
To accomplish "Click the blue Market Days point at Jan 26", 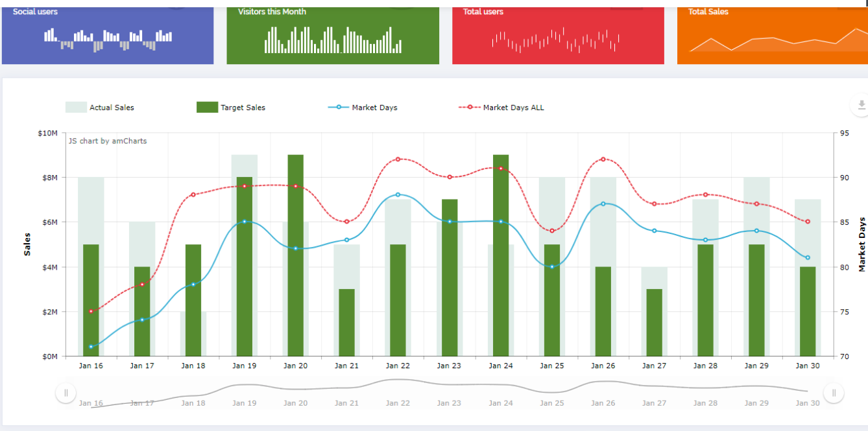I will point(603,204).
